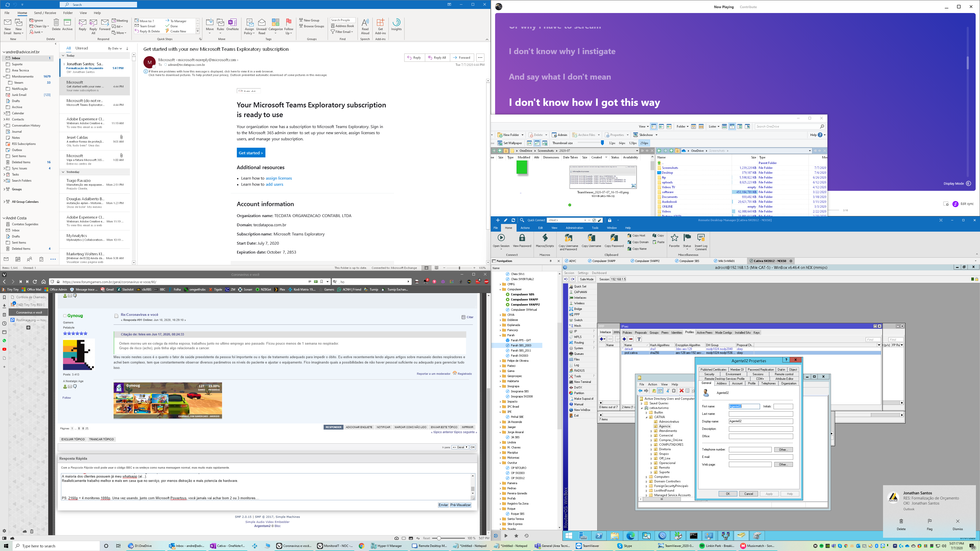Viewport: 980px width, 551px height.
Task: Open Administration menu in Remote Desktop Manager
Action: pyautogui.click(x=574, y=228)
